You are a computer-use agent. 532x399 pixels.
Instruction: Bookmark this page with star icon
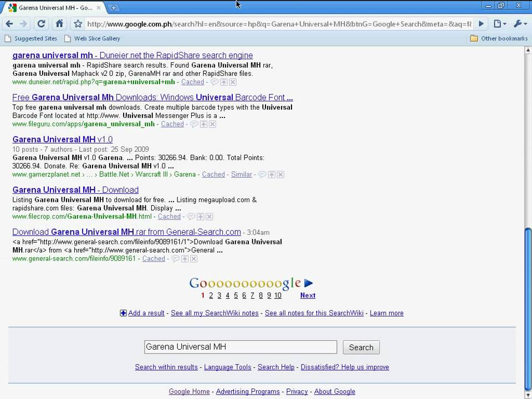click(x=78, y=24)
